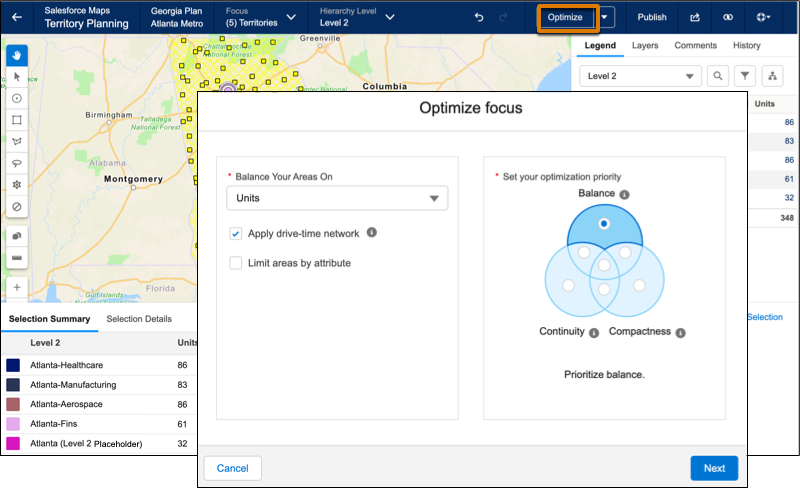800x489 pixels.
Task: Redo the last change
Action: pyautogui.click(x=503, y=17)
